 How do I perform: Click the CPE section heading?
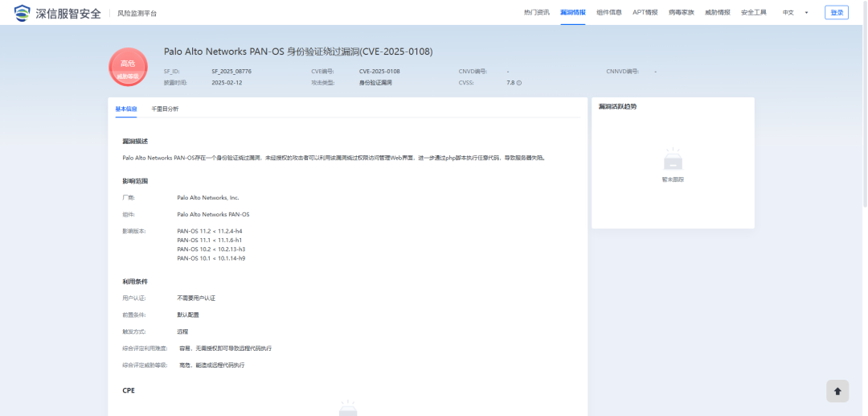click(129, 390)
